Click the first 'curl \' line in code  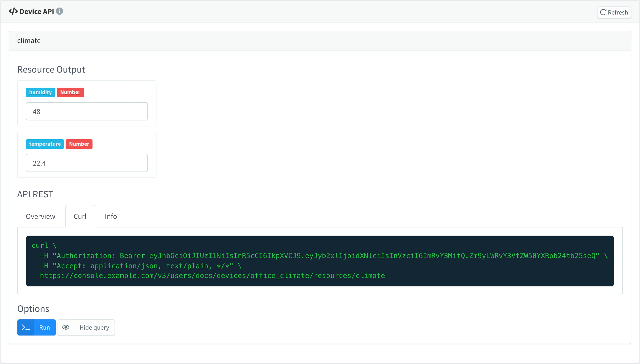pos(44,245)
